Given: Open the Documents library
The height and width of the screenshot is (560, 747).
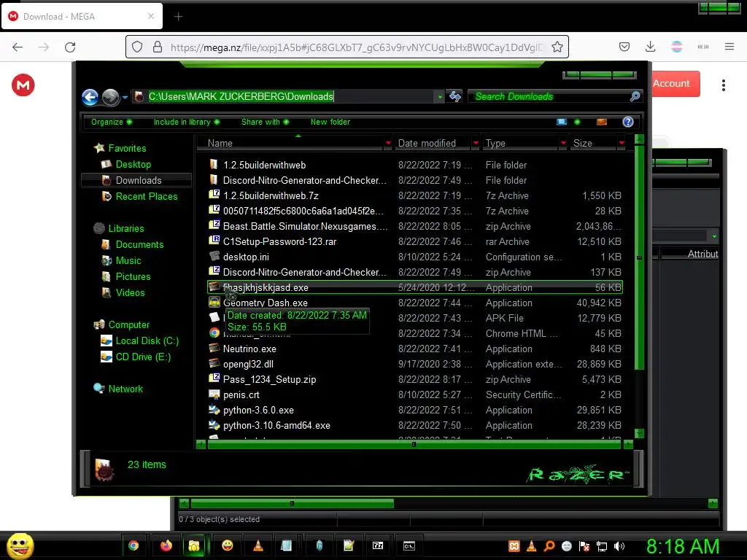Looking at the screenshot, I should coord(139,244).
